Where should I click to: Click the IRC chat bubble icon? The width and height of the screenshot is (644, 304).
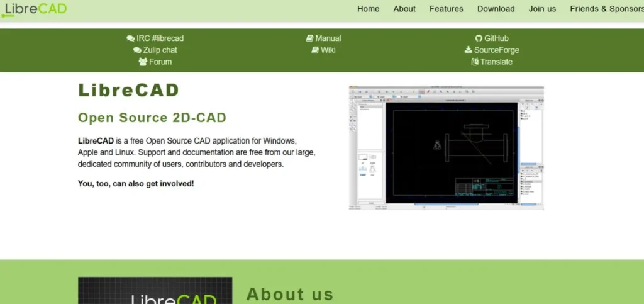131,38
